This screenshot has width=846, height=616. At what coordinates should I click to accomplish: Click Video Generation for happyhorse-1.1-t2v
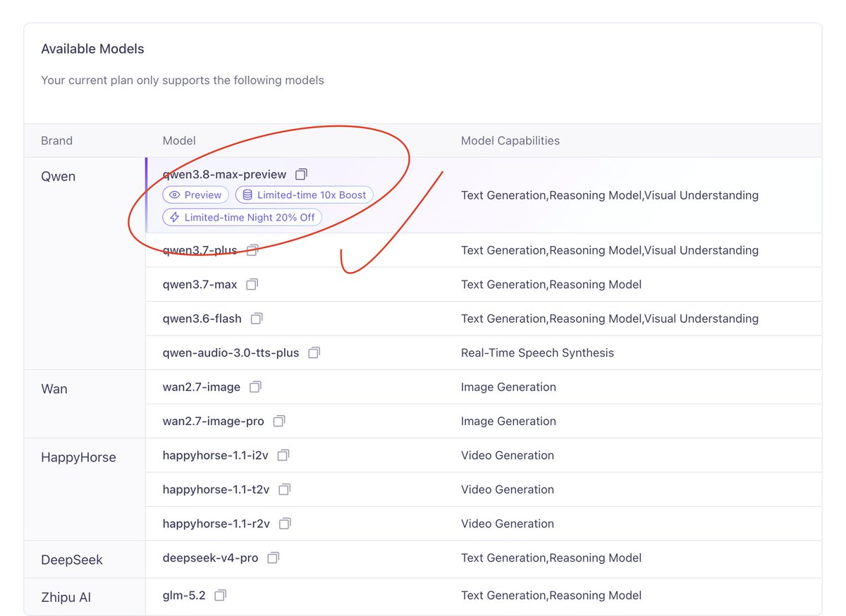click(x=508, y=489)
